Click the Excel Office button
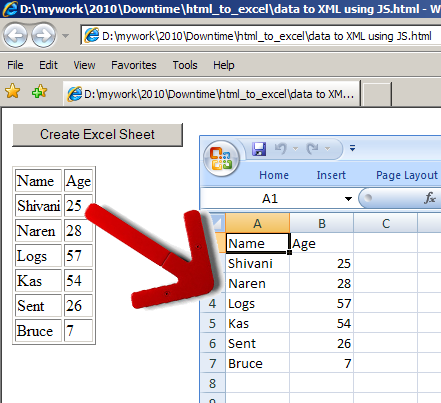 point(221,158)
